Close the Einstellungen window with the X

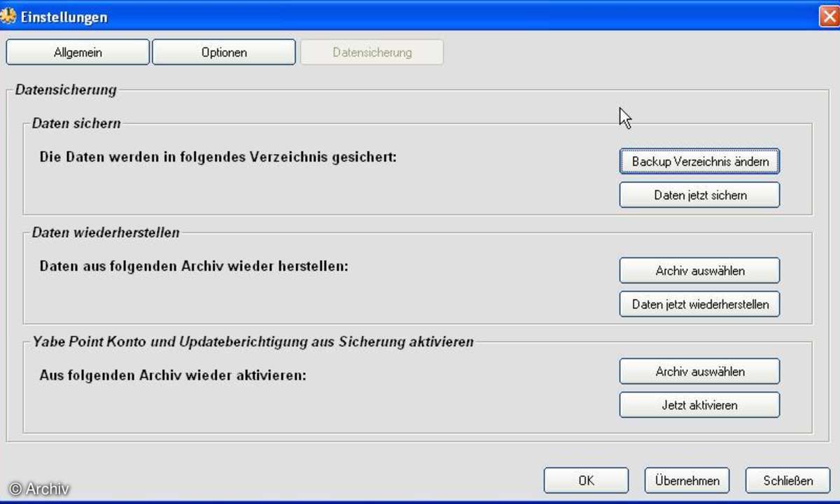[x=829, y=17]
